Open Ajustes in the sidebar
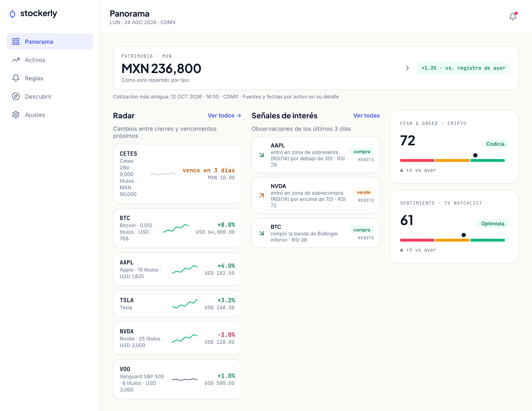The image size is (532, 411). coord(50,115)
